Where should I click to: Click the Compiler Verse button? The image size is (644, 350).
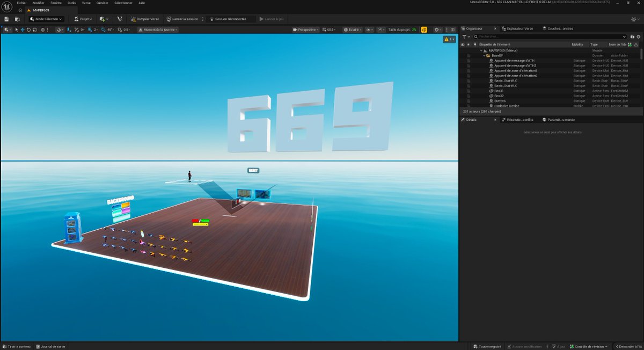click(145, 19)
